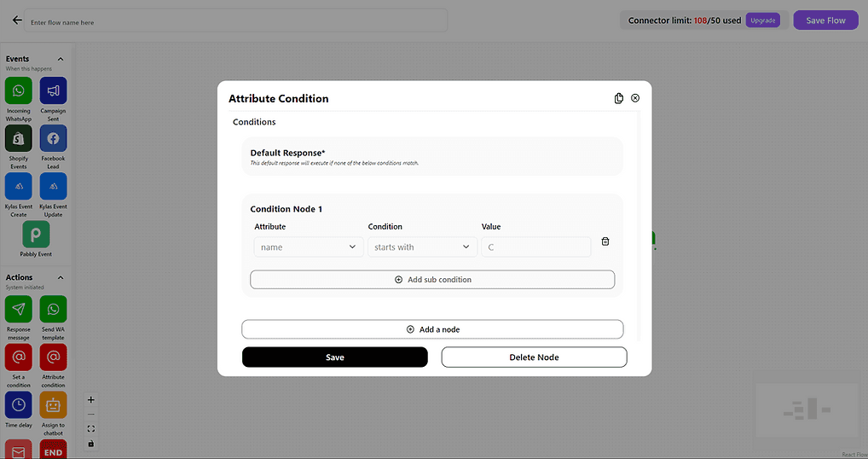Screen dimensions: 868x459
Task: Click the Value input field
Action: click(535, 247)
